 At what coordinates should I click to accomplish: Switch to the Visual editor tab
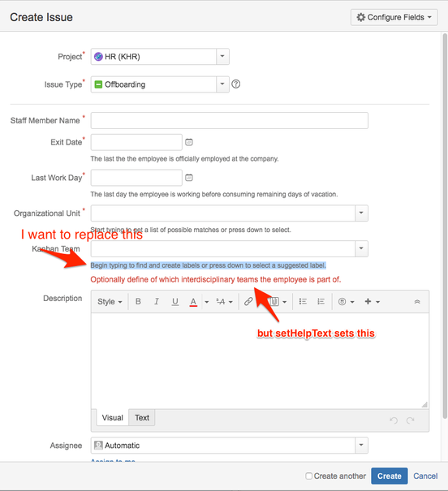coord(112,418)
